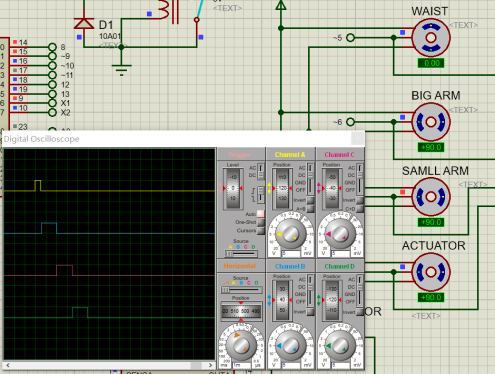The image size is (495, 374).
Task: Click the Trigger edge polarity slider
Action: tap(261, 194)
